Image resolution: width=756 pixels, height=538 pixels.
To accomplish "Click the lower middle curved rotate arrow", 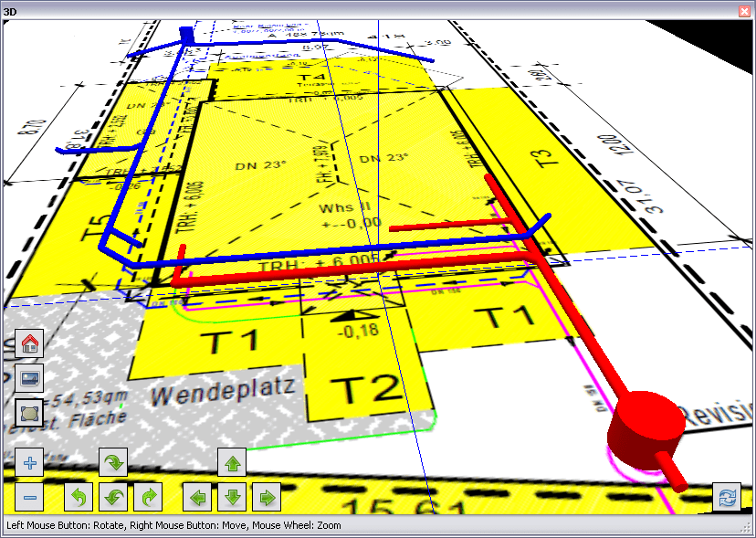I will pos(113,497).
